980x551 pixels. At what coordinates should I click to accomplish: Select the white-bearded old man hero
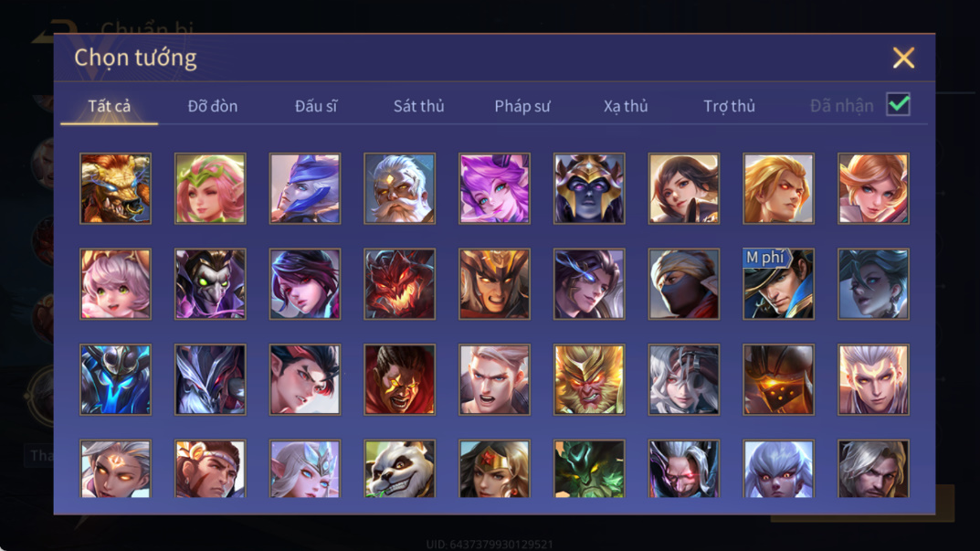(399, 188)
